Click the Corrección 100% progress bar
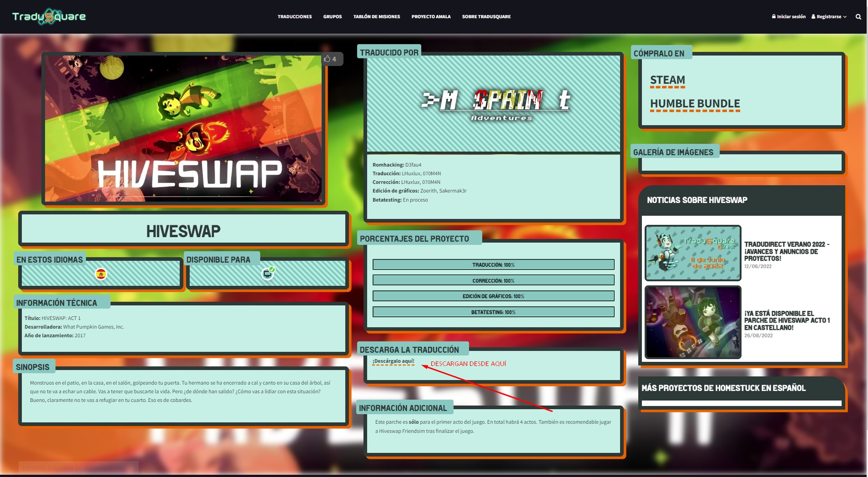868x477 pixels. (494, 280)
